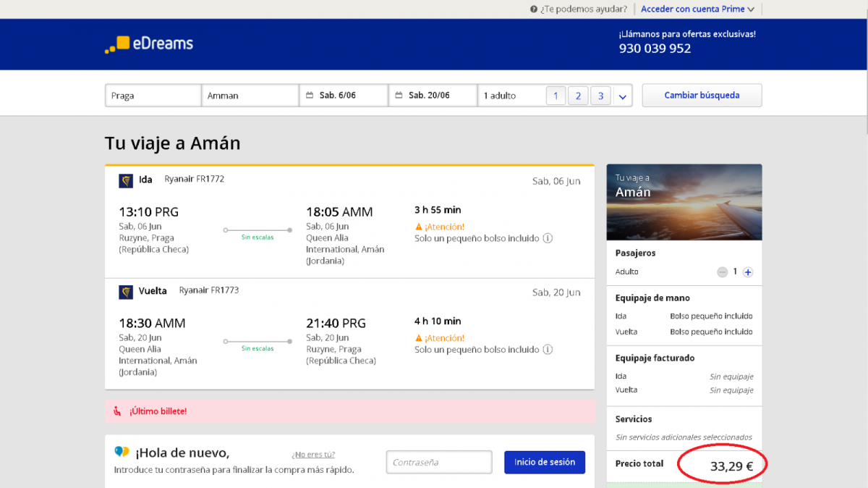The image size is (868, 488).
Task: Click the Ryanair logo on Vuelta flight
Action: pos(126,292)
